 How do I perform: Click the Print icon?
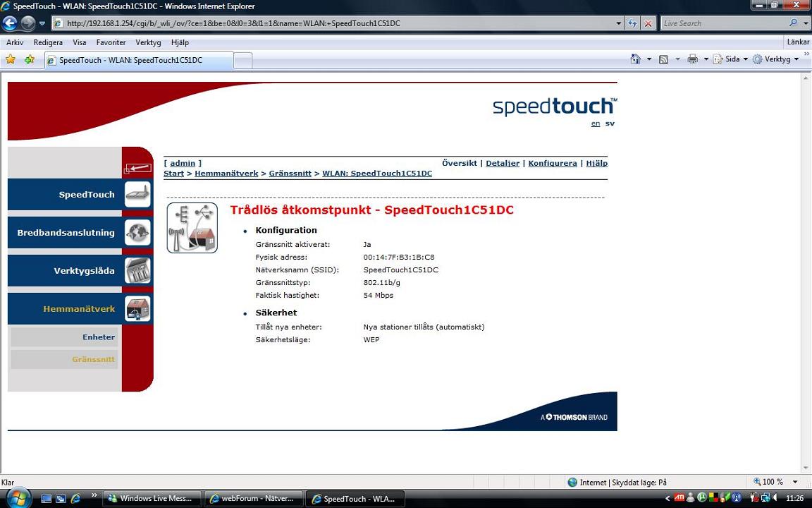(x=692, y=59)
